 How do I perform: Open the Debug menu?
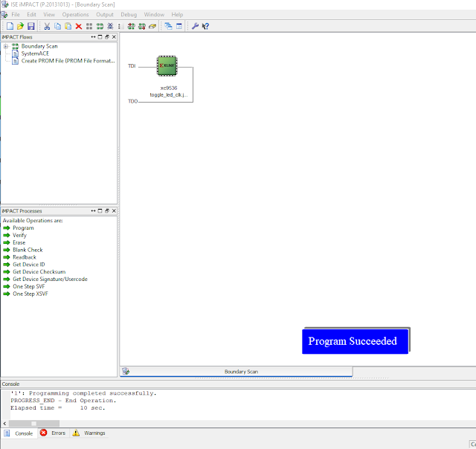coord(129,14)
